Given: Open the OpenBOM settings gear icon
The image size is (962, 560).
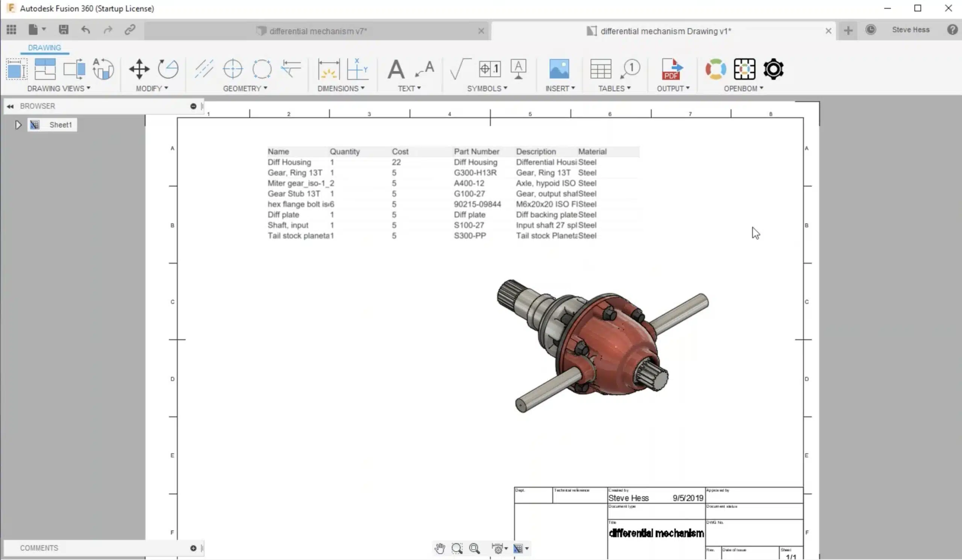Looking at the screenshot, I should point(773,69).
